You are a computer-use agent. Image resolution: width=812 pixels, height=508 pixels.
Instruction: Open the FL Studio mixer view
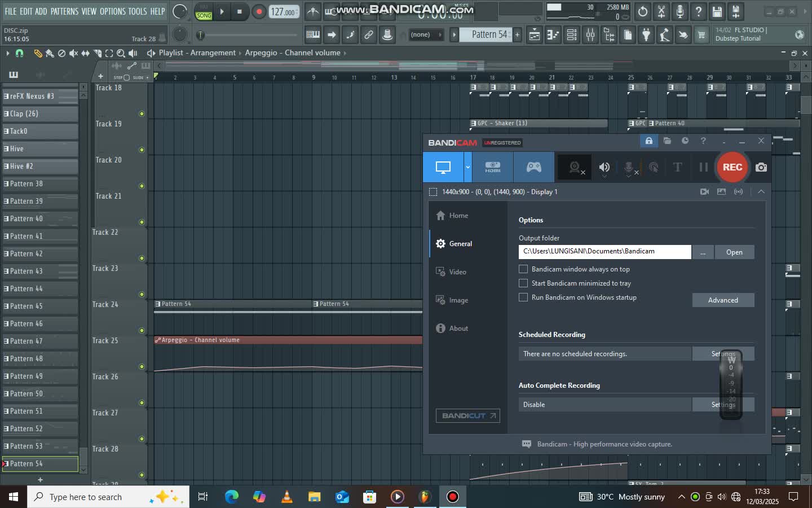tap(590, 35)
